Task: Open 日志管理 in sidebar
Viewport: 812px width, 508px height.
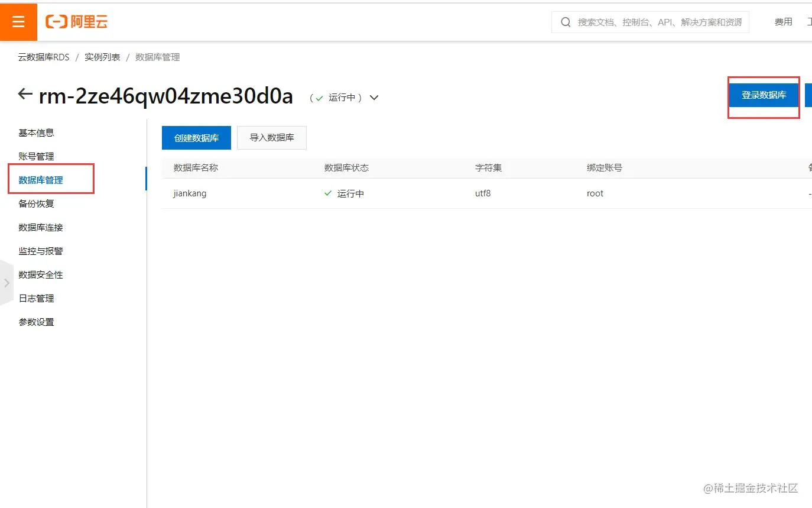Action: click(37, 299)
